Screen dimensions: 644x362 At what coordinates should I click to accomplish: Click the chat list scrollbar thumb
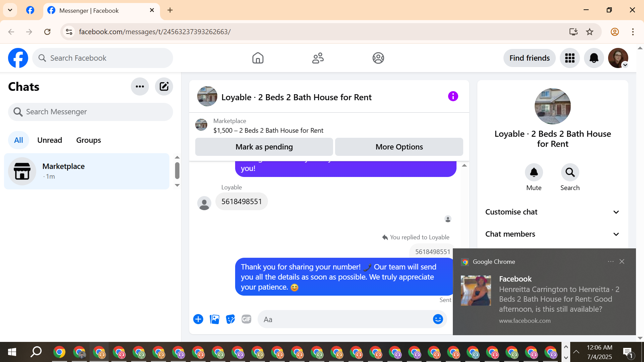coord(177,171)
